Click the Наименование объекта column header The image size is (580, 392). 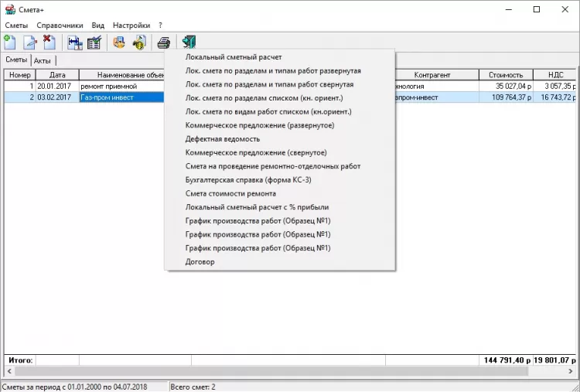(x=121, y=75)
